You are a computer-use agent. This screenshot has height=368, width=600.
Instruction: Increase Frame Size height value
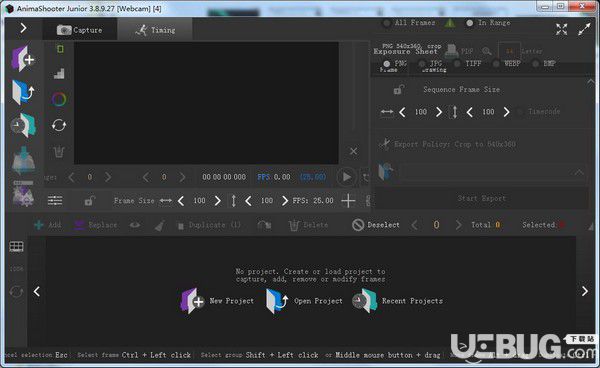[285, 200]
